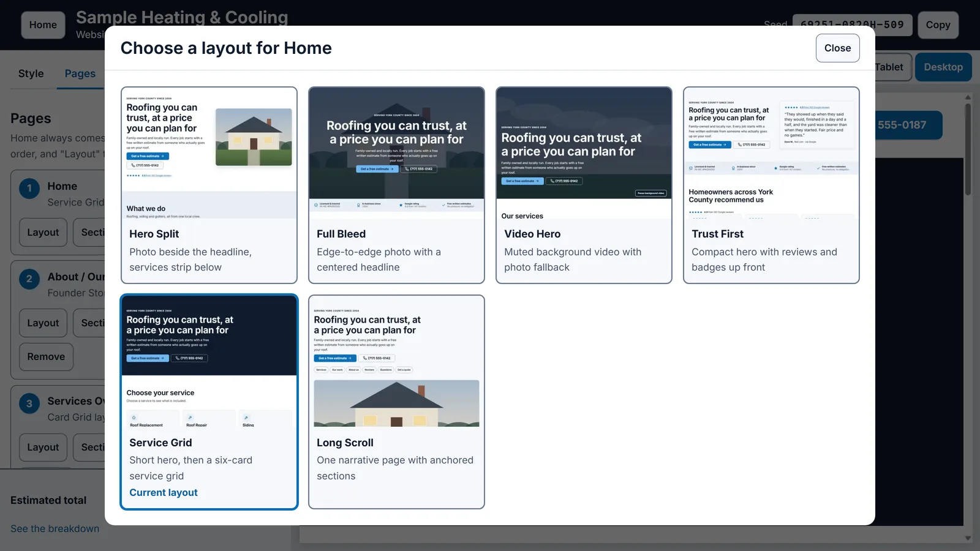The image size is (980, 551).
Task: Open Layout for the Home page
Action: [x=43, y=233]
